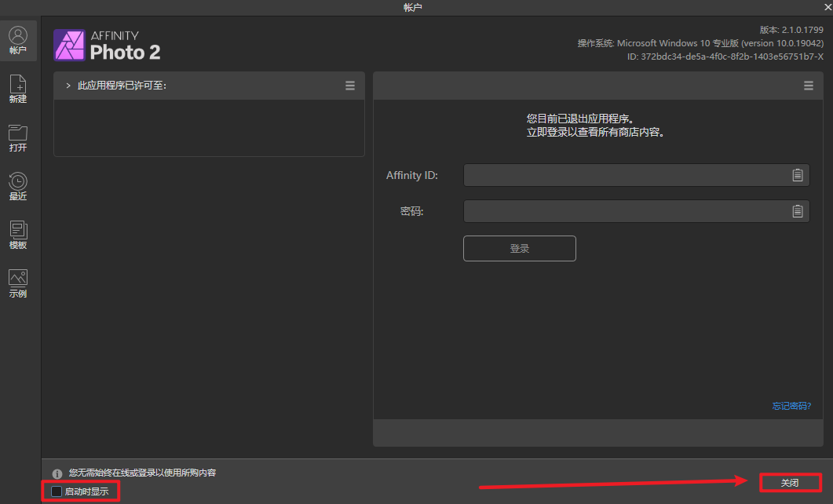833x504 pixels.
Task: Click the info icon beside the offline notice
Action: point(57,473)
